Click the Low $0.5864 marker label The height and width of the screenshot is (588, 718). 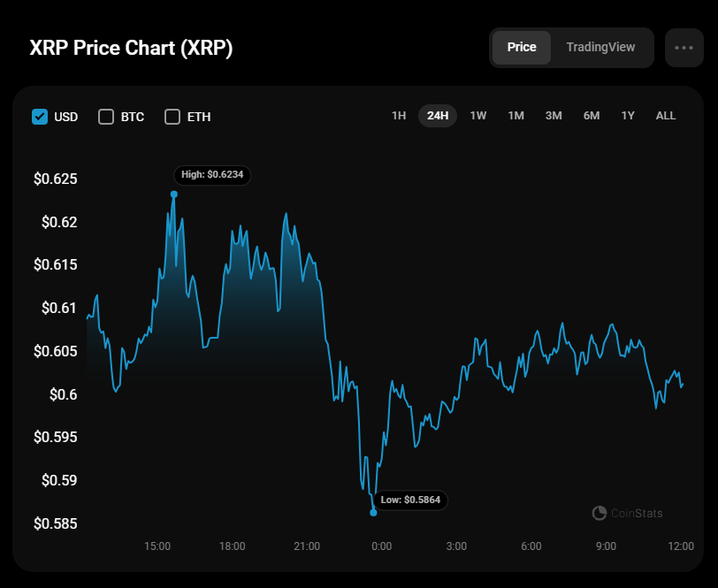tap(412, 500)
